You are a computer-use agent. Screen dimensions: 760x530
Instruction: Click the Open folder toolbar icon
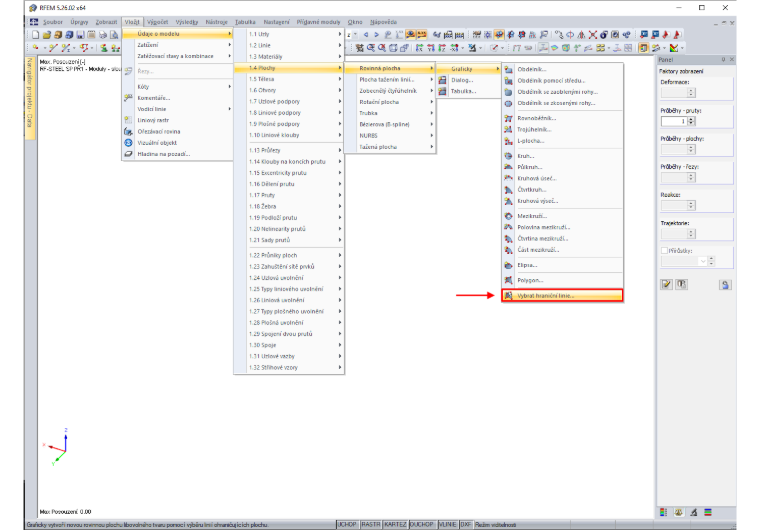tap(47, 35)
